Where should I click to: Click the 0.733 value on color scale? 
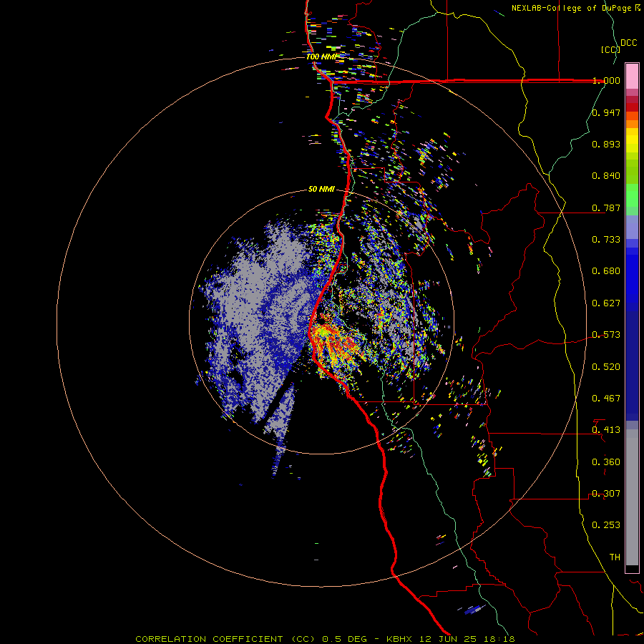pyautogui.click(x=606, y=240)
